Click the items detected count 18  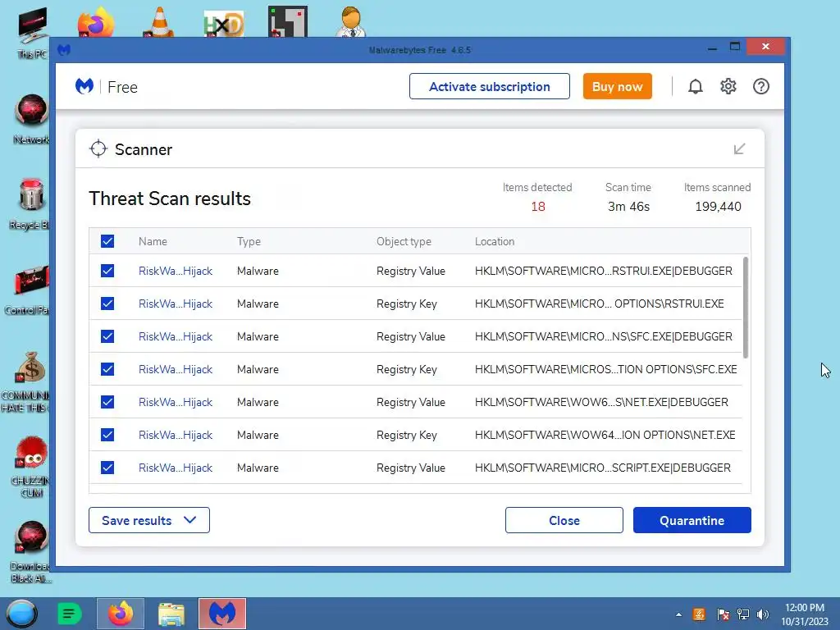(x=538, y=207)
